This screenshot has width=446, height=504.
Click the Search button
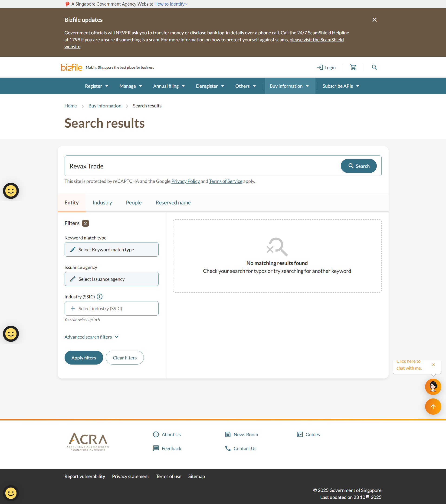pos(359,166)
